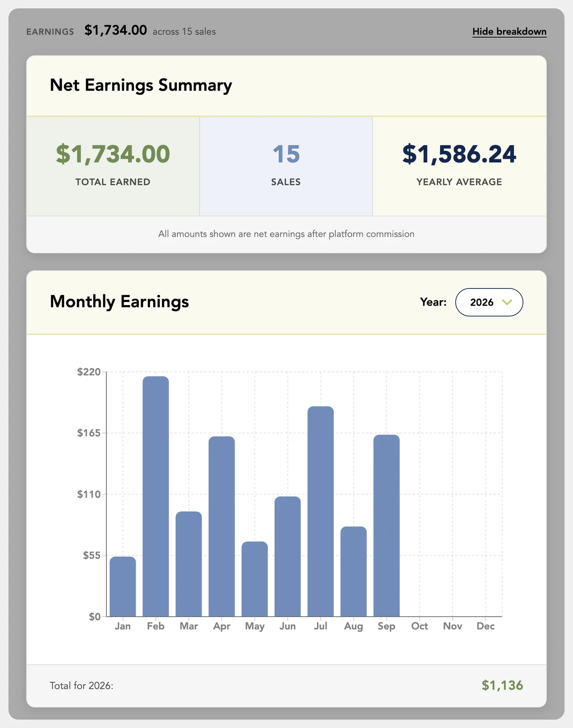
Task: Click the EARNINGS header label
Action: (x=50, y=32)
